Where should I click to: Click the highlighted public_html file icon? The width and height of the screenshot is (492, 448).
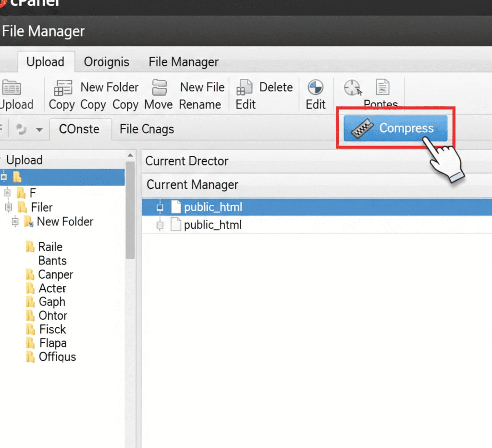tap(176, 207)
